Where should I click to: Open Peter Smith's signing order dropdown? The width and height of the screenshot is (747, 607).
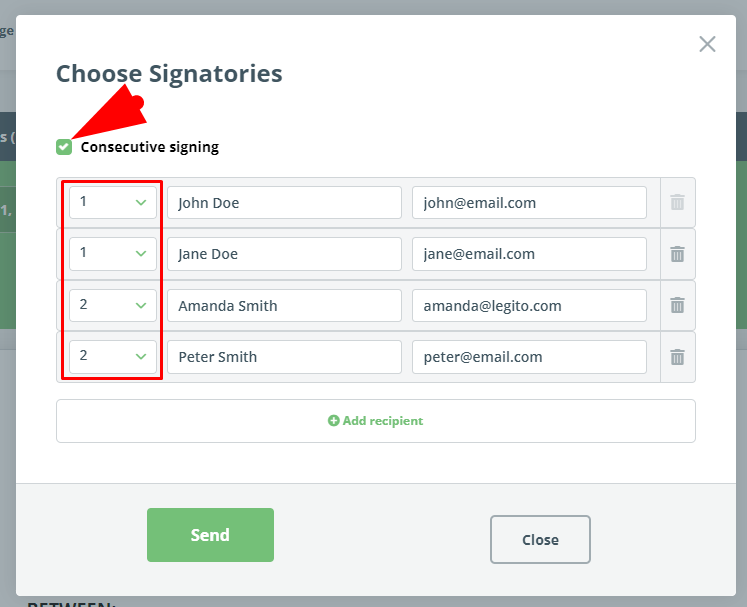coord(113,357)
